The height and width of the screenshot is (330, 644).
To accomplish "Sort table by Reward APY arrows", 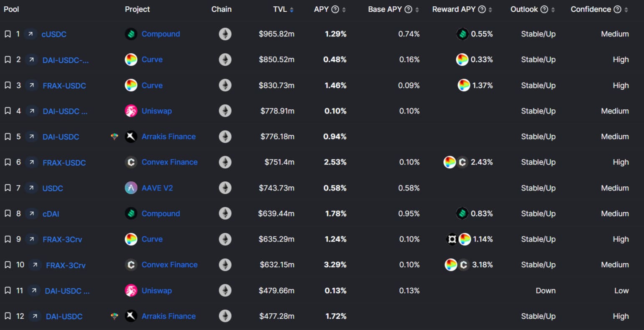I will 490,10.
